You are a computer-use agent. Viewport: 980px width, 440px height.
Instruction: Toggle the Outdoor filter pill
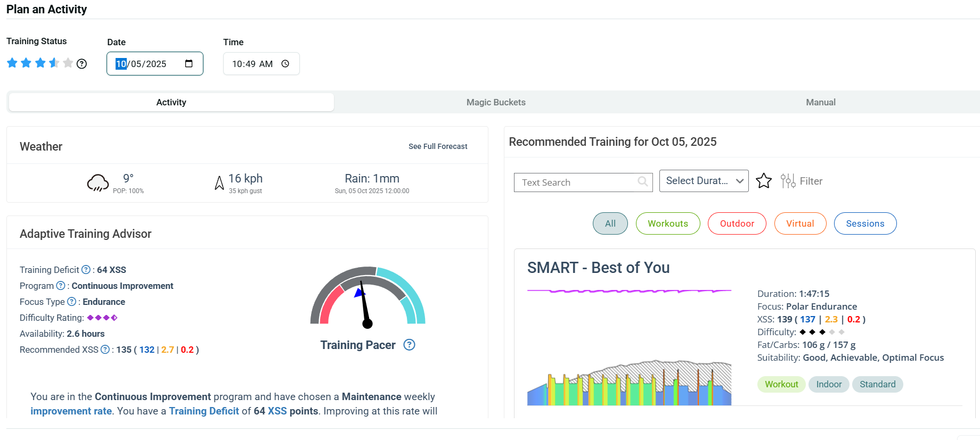pyautogui.click(x=737, y=223)
